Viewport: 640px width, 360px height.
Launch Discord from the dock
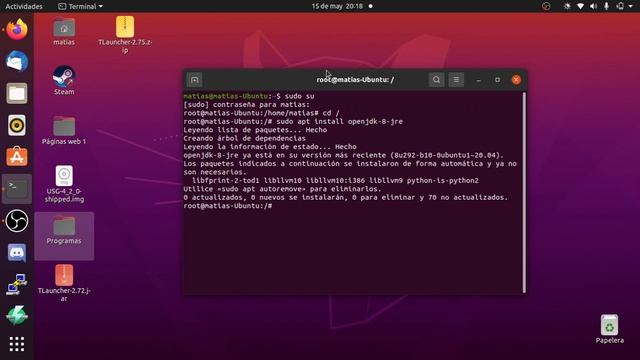click(x=17, y=253)
